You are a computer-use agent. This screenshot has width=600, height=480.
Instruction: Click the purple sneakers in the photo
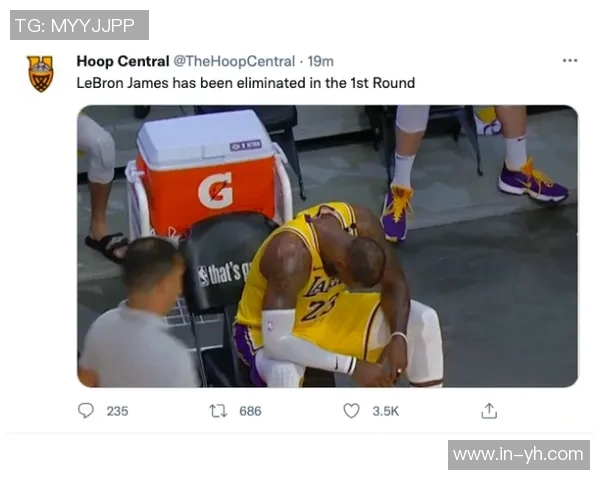tap(533, 183)
